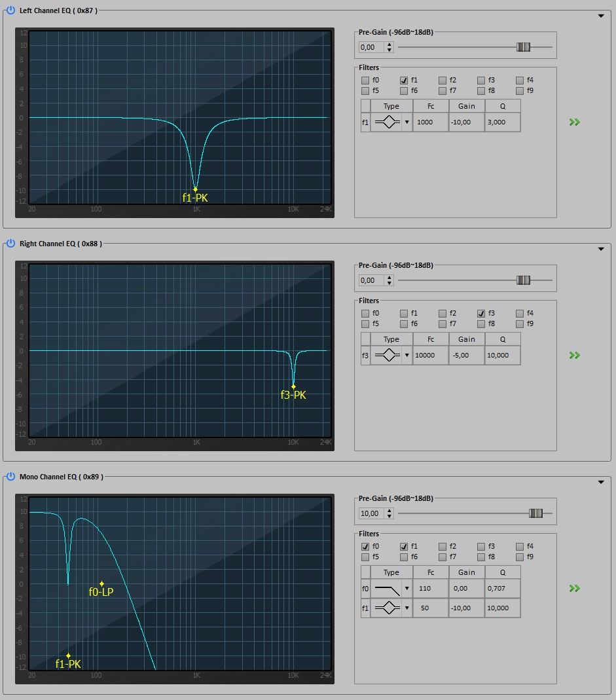
Task: Collapse the Left Channel EQ section arrow
Action: pos(601,16)
